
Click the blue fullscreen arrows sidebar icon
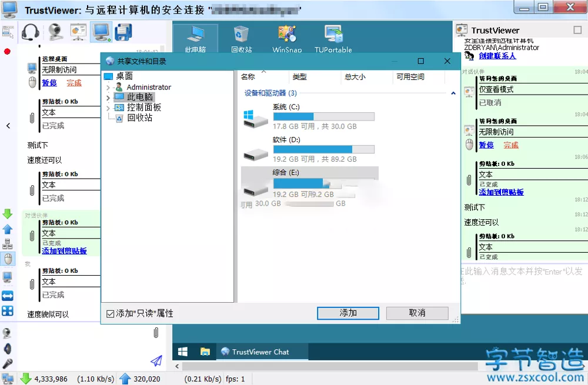click(x=8, y=311)
